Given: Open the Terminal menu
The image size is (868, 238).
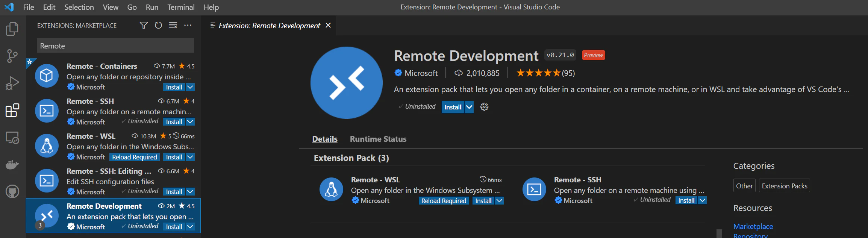Looking at the screenshot, I should click(x=181, y=7).
